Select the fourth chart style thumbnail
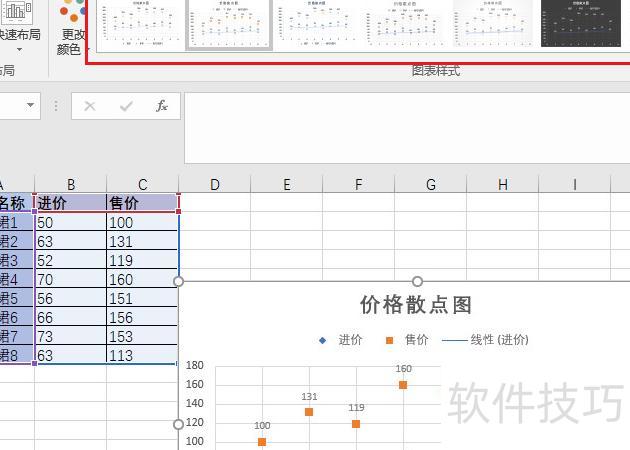 (405, 24)
